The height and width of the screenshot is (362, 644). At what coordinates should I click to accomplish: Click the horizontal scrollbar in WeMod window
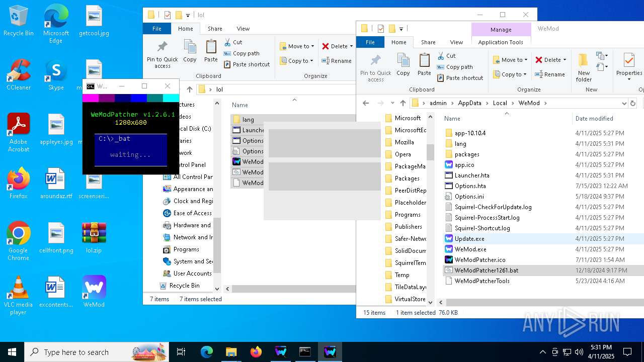pos(546,302)
